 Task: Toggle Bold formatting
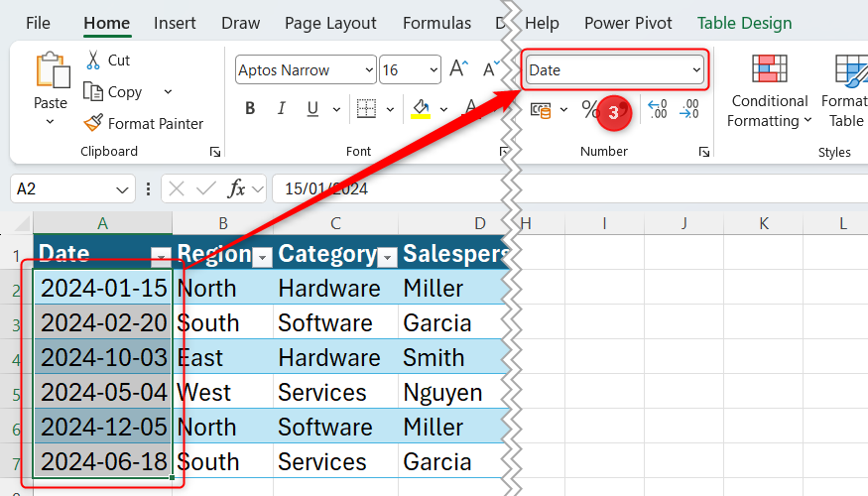(250, 108)
